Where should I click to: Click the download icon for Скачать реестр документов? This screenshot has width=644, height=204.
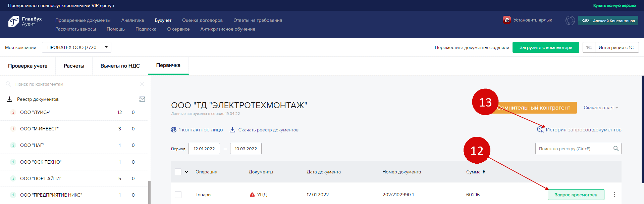point(232,130)
